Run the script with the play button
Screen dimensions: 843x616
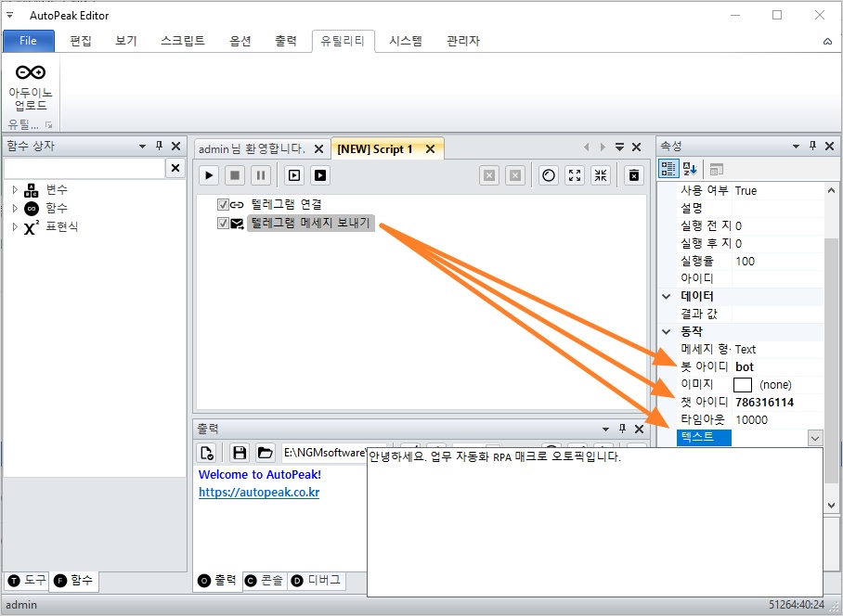(209, 175)
